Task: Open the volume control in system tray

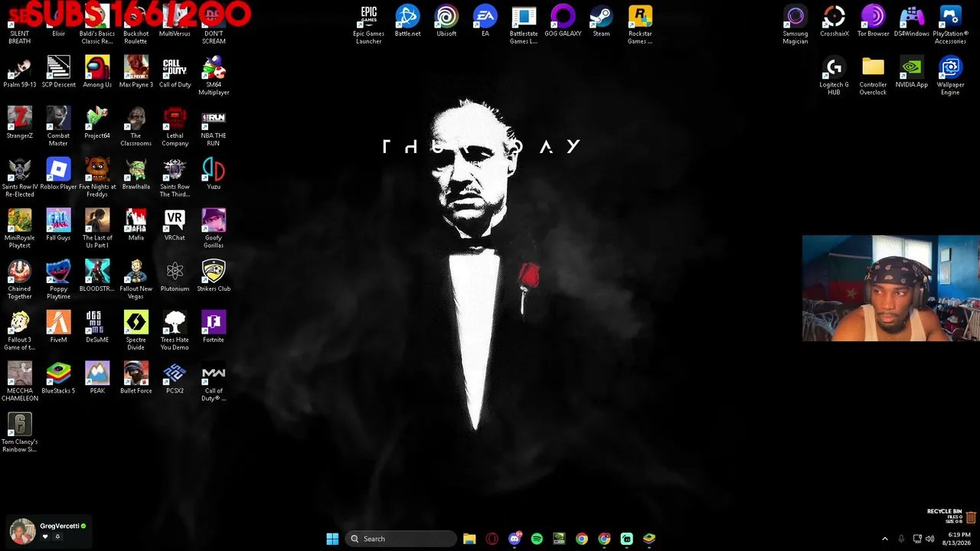Action: [930, 539]
